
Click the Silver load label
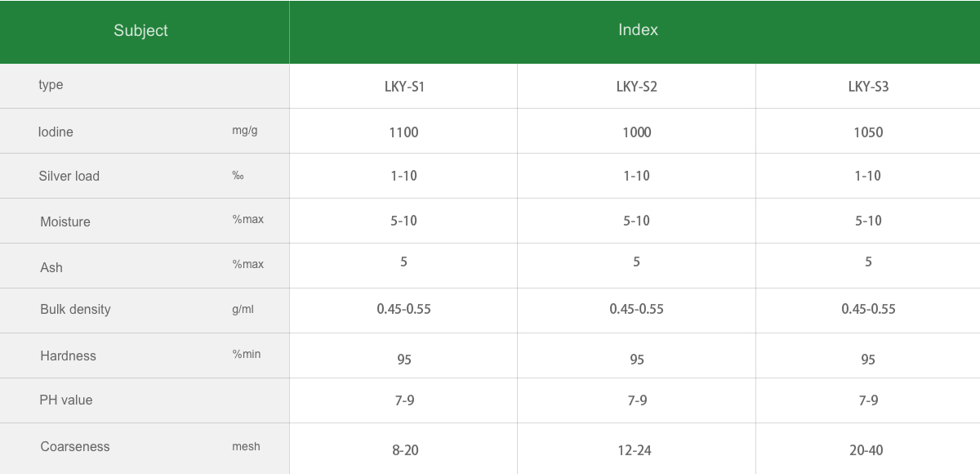click(x=69, y=177)
